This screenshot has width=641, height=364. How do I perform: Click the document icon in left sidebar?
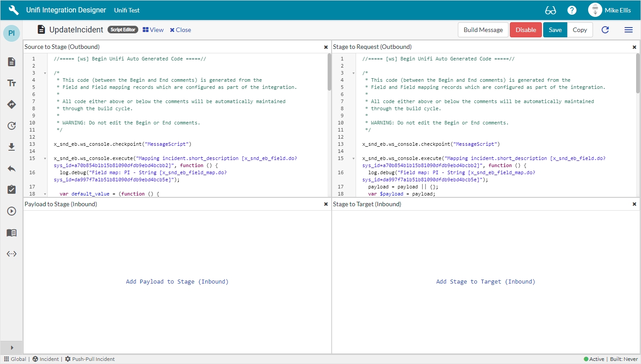(12, 62)
